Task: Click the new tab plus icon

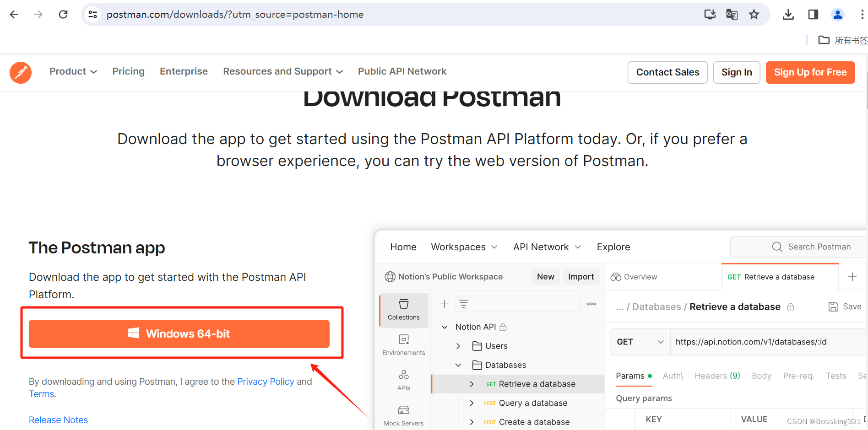Action: point(852,277)
